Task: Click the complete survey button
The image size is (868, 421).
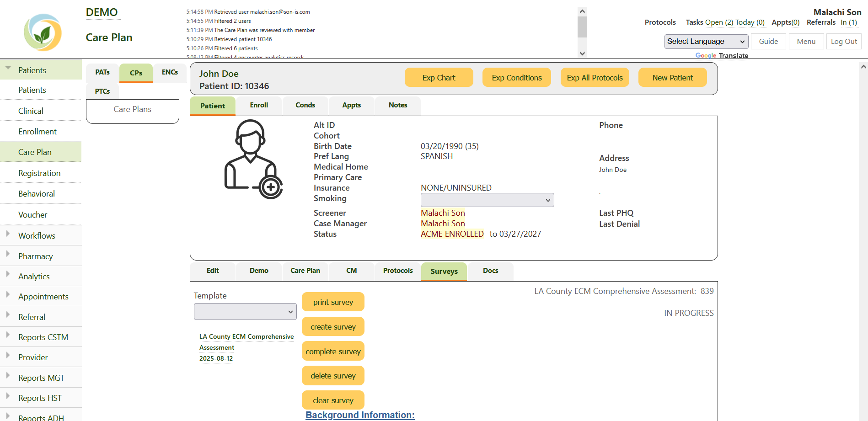Action: [x=333, y=352]
